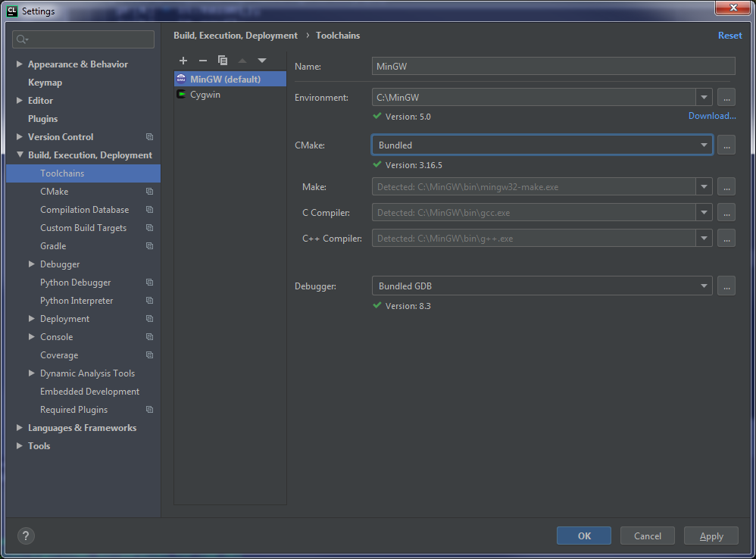756x559 pixels.
Task: Expand the Console subsection
Action: [x=31, y=337]
